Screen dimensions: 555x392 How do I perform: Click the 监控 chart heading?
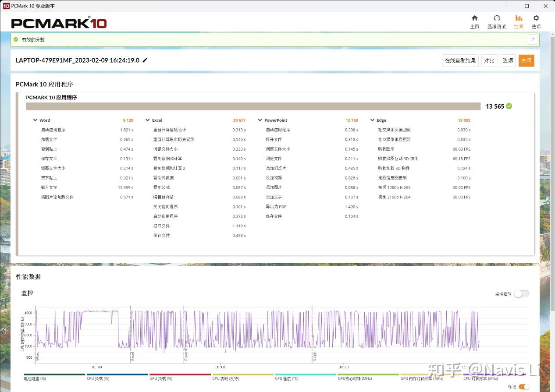[x=27, y=293]
